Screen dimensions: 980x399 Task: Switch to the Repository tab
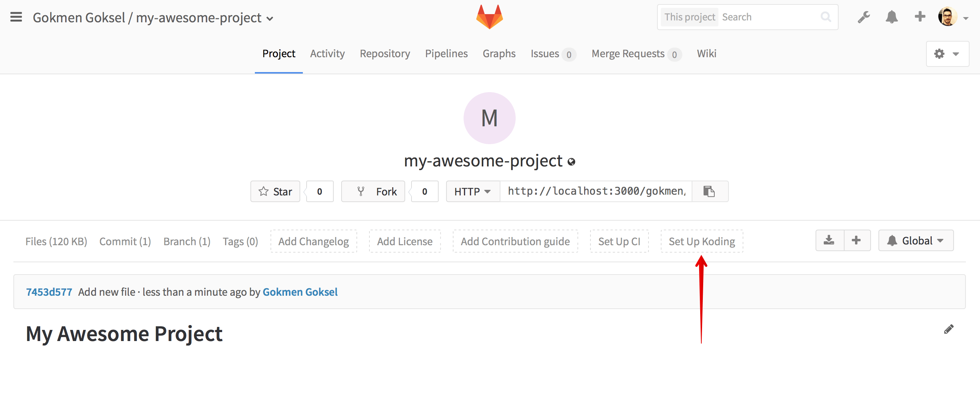coord(385,53)
